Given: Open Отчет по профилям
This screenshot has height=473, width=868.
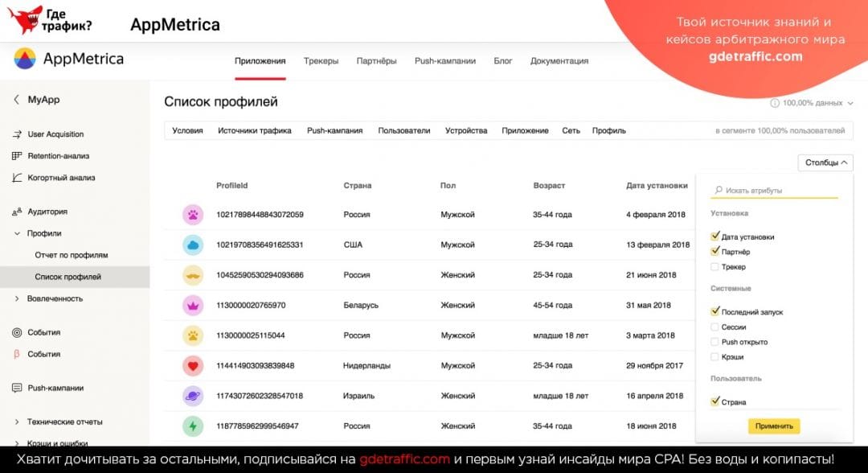Looking at the screenshot, I should (x=72, y=255).
